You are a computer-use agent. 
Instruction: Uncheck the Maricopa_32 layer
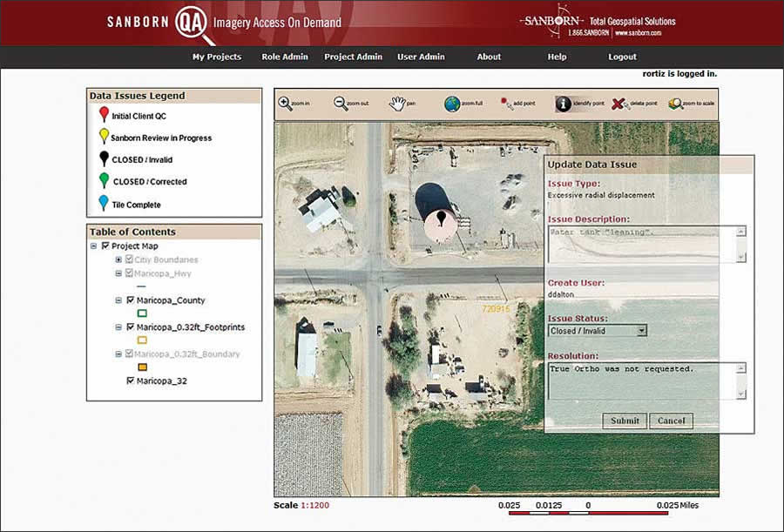(x=131, y=380)
